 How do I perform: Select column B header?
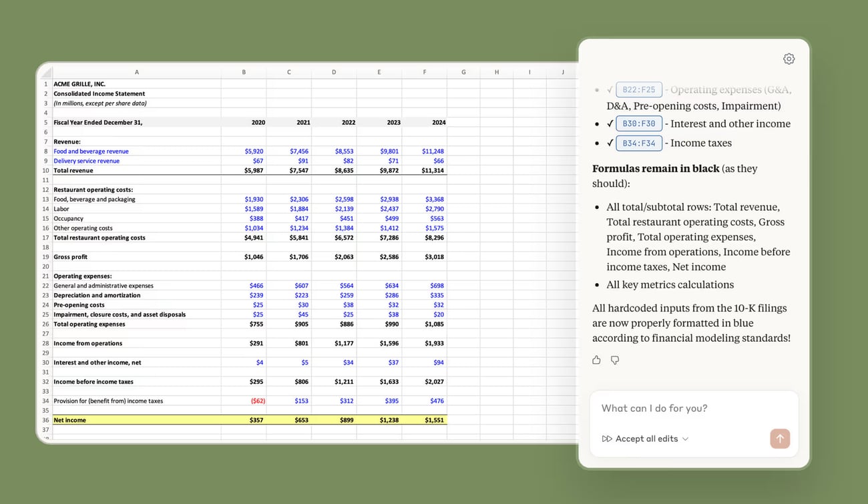click(x=244, y=72)
